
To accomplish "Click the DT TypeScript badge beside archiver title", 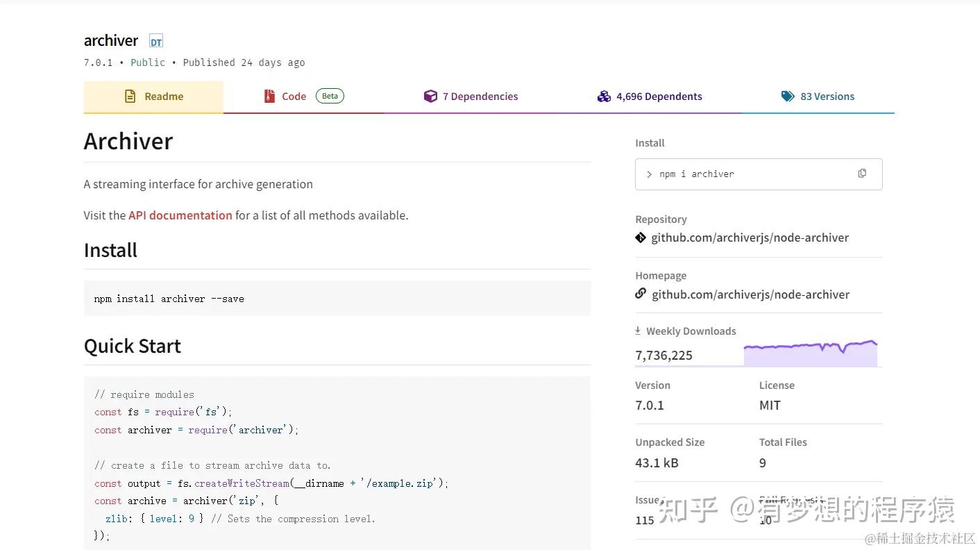I will (155, 40).
